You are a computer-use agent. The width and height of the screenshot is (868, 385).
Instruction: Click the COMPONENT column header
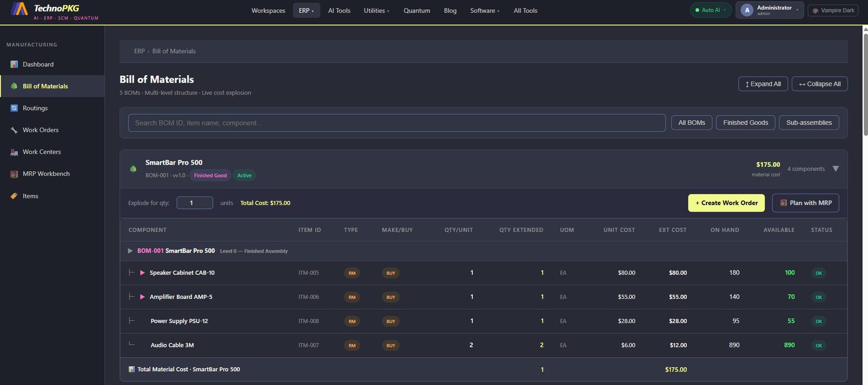pyautogui.click(x=148, y=230)
